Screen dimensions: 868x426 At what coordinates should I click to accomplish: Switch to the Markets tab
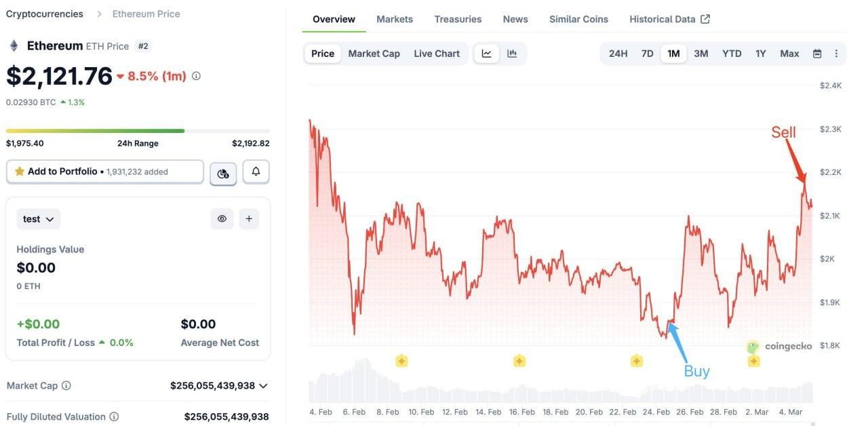tap(394, 19)
